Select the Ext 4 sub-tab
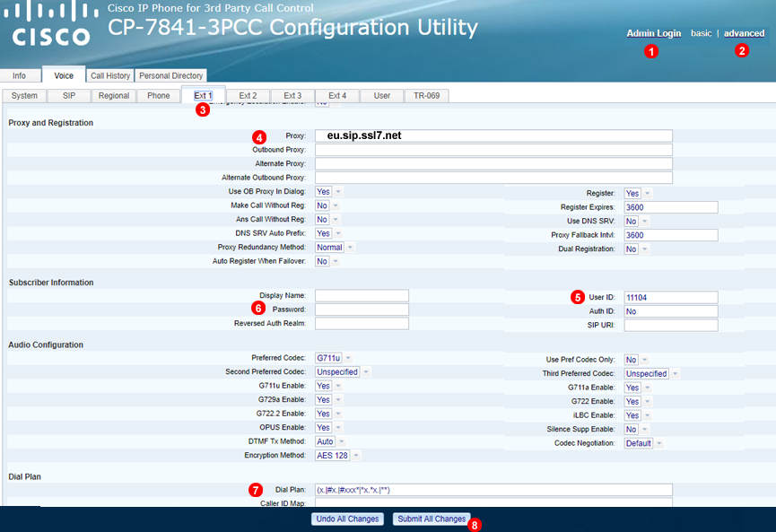Image resolution: width=776 pixels, height=532 pixels. (337, 95)
